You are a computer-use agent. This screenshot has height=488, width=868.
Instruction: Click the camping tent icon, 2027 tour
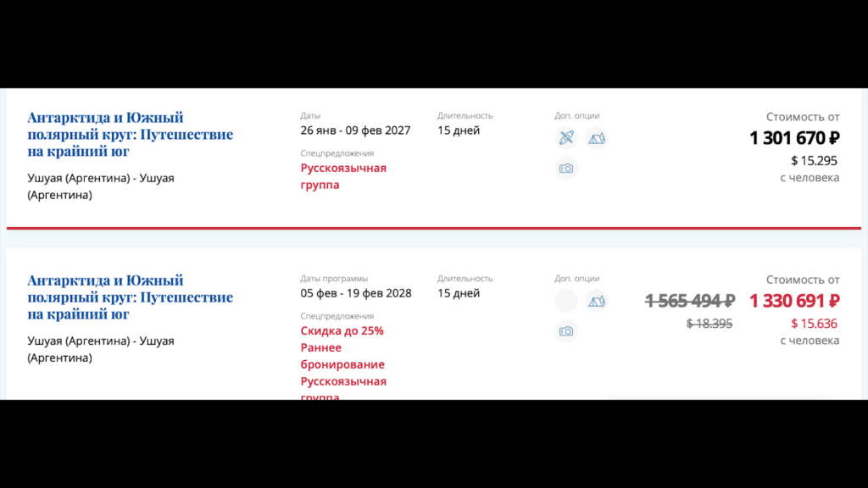click(x=597, y=137)
